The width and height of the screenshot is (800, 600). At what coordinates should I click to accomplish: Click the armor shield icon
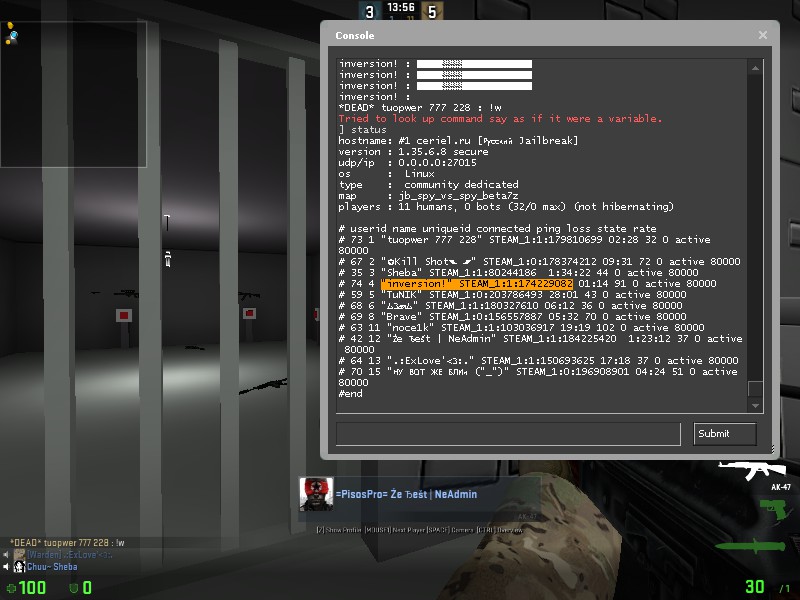click(72, 588)
